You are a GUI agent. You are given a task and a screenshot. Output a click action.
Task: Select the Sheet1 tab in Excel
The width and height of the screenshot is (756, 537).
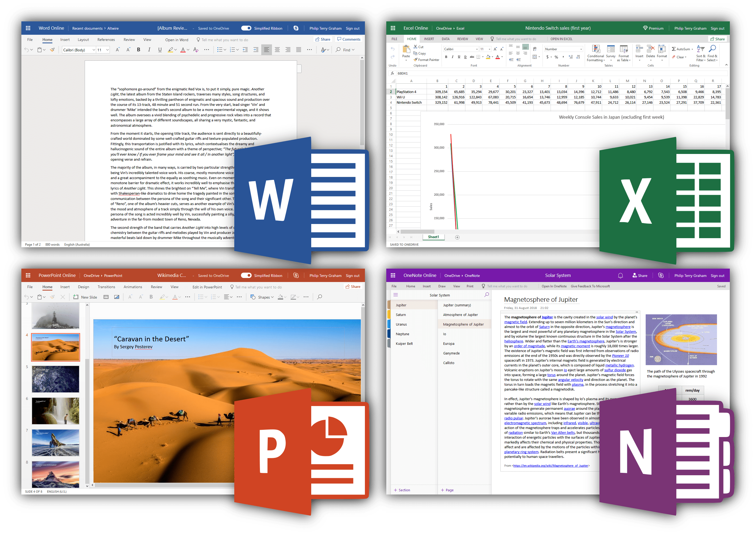(x=434, y=237)
